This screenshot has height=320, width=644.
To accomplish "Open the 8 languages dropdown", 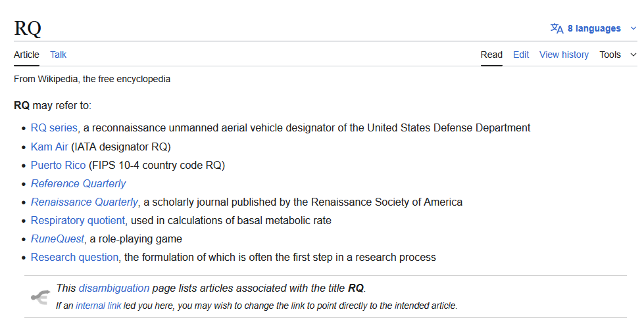I will [594, 28].
